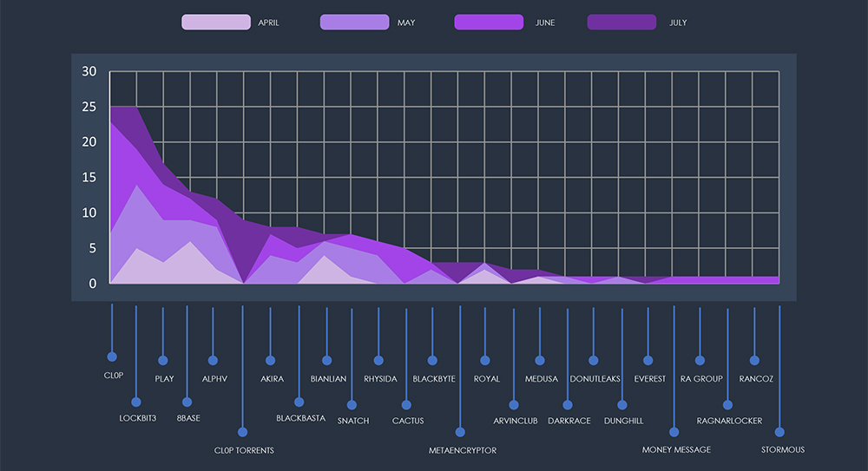
Task: Click the marker dot above 8BASE
Action: [187, 402]
